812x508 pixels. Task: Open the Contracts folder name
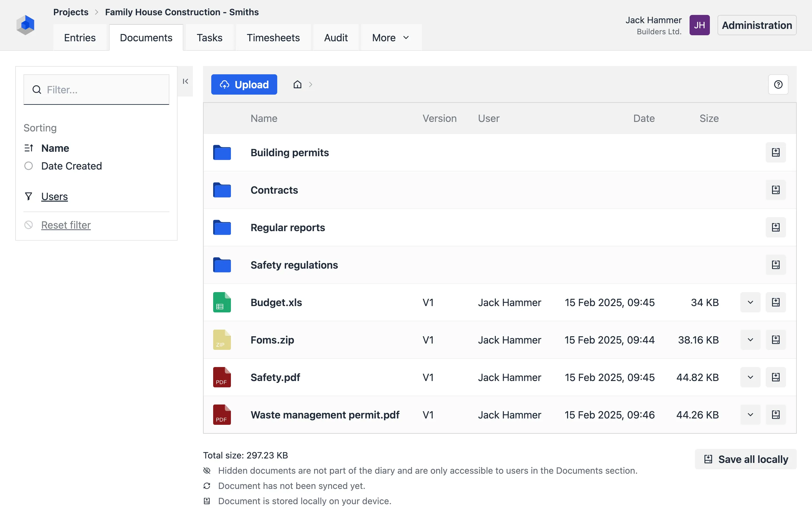coord(274,190)
